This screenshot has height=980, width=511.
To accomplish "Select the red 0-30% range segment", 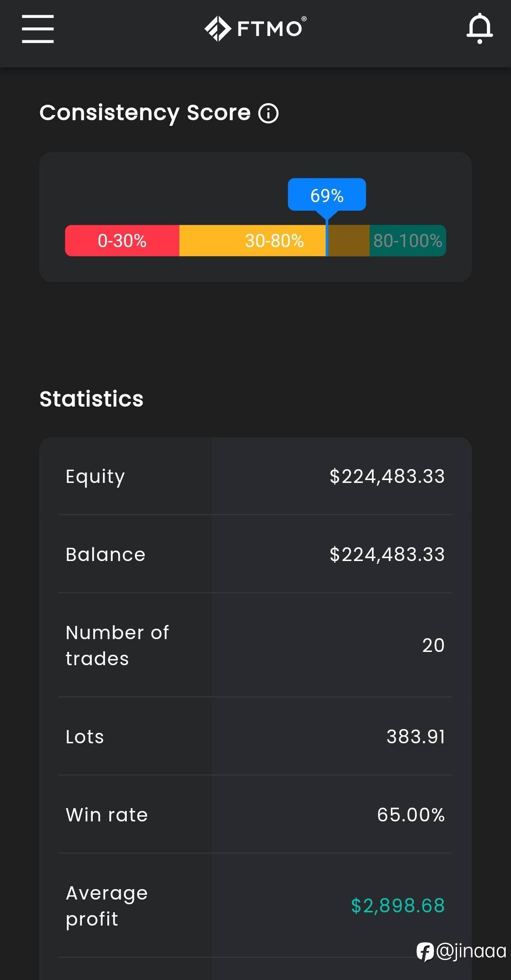I will [x=122, y=241].
